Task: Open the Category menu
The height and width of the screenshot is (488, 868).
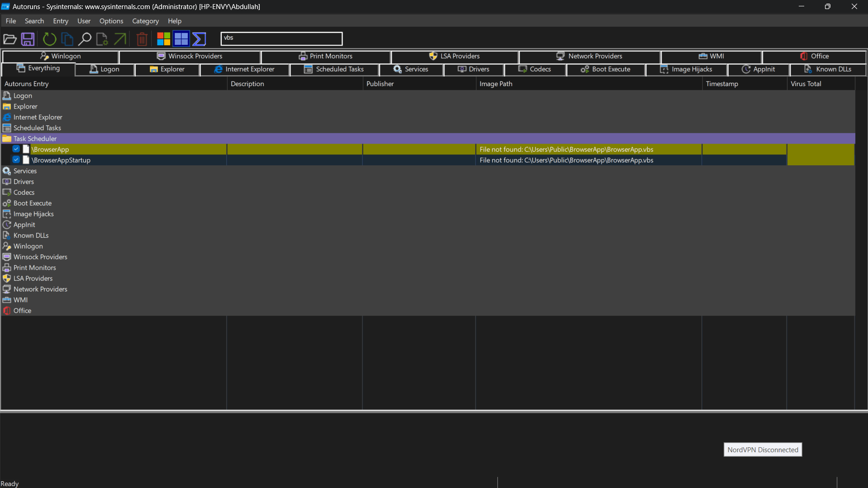Action: (x=145, y=21)
